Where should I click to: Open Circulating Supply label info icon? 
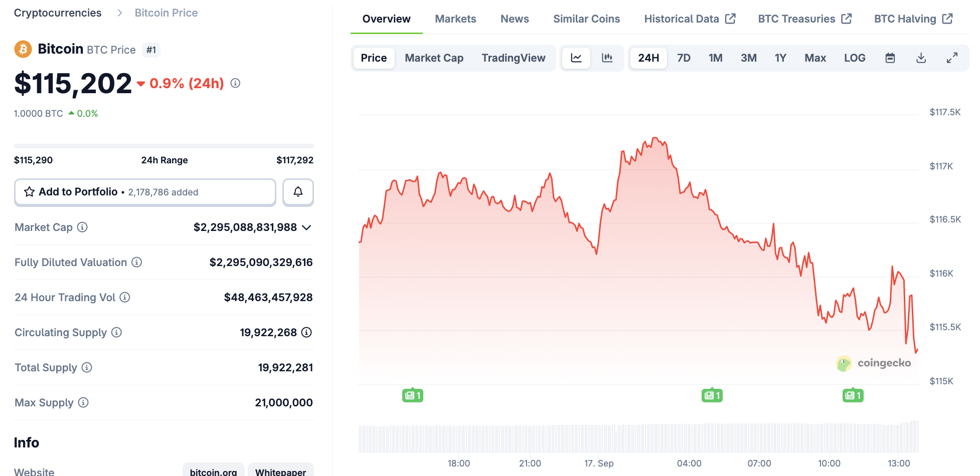(x=116, y=332)
